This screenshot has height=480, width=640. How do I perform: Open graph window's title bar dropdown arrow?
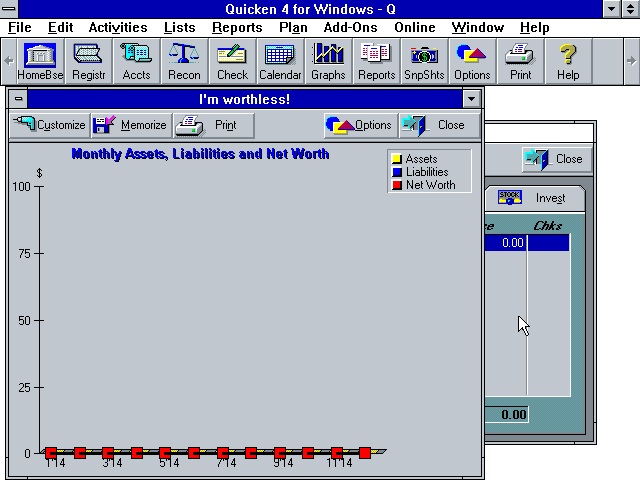[x=471, y=99]
